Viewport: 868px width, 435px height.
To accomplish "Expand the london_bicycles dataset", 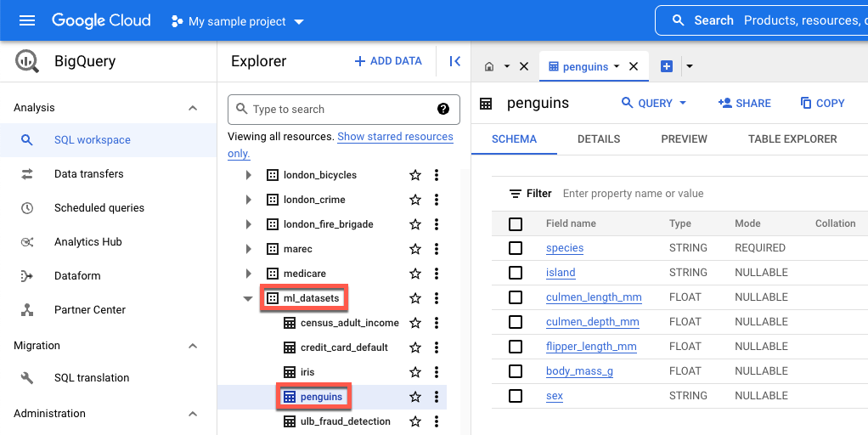I will pos(248,175).
